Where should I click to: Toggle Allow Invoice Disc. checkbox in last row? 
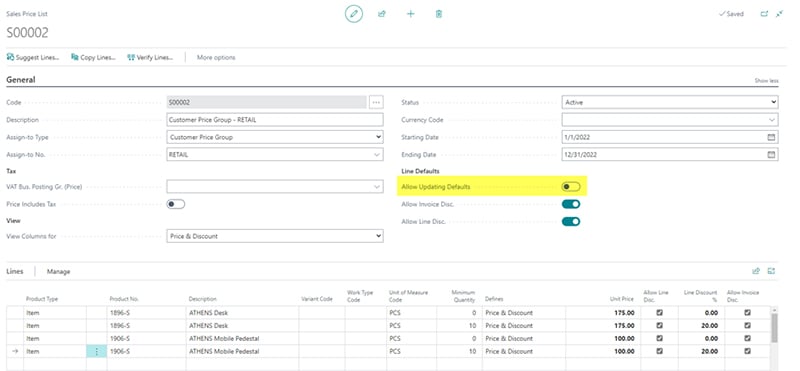coord(747,351)
